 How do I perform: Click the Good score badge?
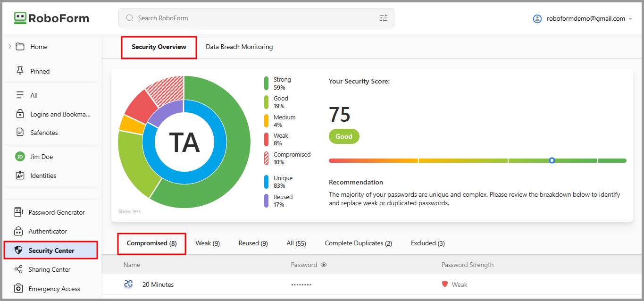tap(344, 136)
